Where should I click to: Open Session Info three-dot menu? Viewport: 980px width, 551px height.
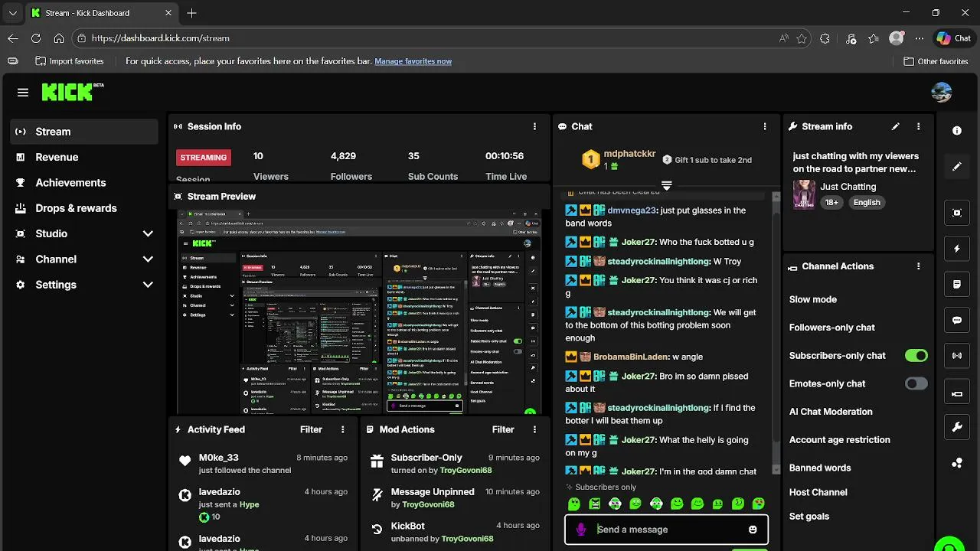pyautogui.click(x=534, y=126)
